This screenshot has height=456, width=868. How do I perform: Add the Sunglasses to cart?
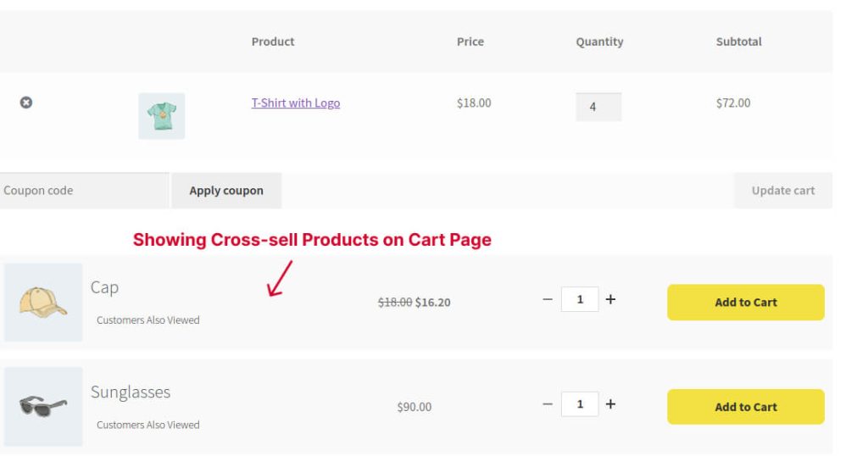click(x=745, y=407)
